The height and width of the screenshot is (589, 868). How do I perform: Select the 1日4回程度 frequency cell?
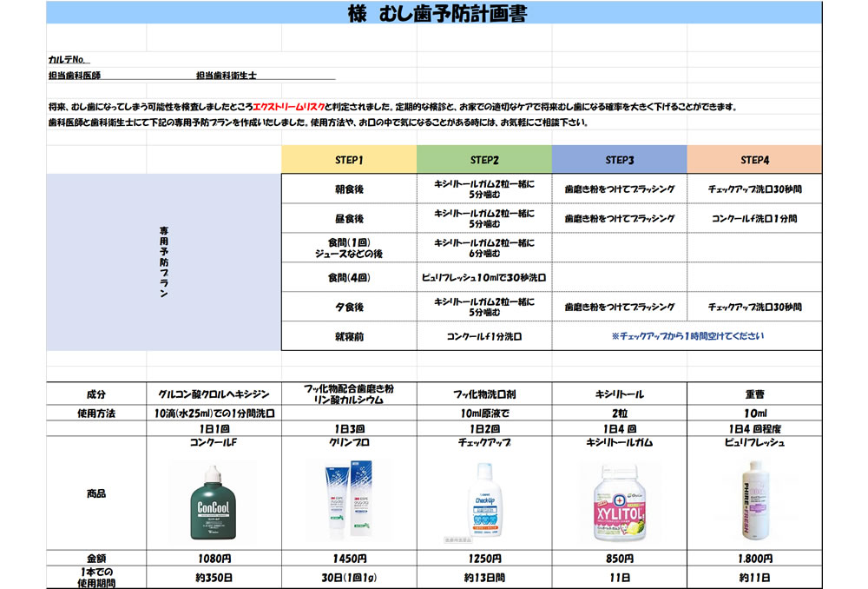click(x=754, y=429)
